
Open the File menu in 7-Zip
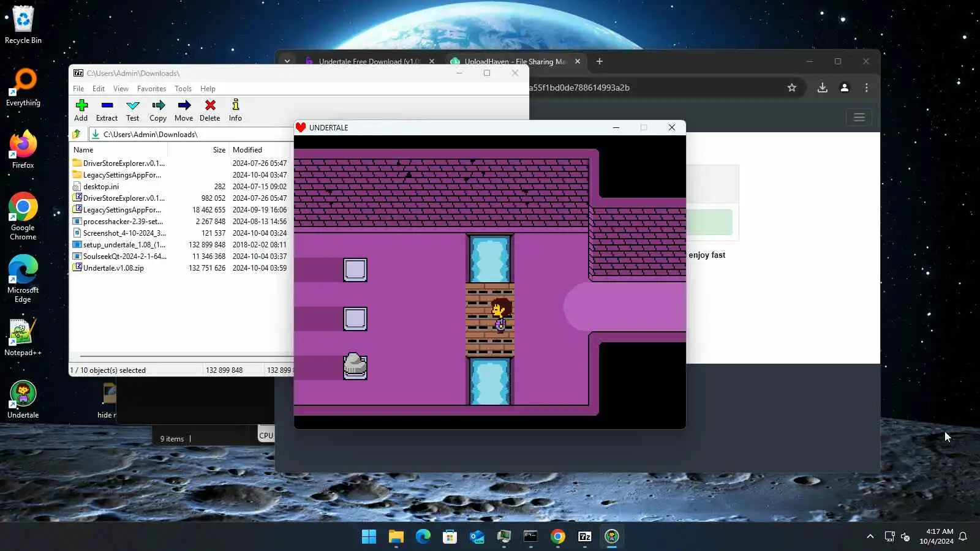(x=78, y=89)
